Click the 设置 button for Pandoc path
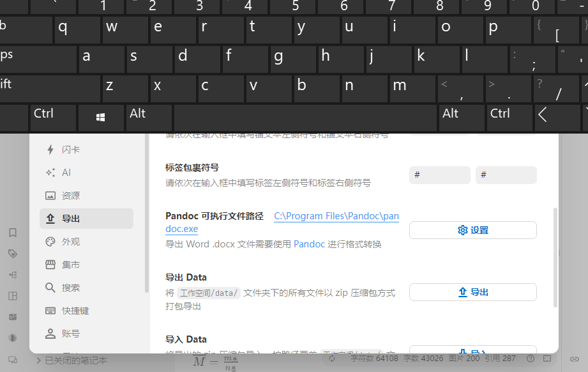The image size is (588, 372). coord(473,230)
